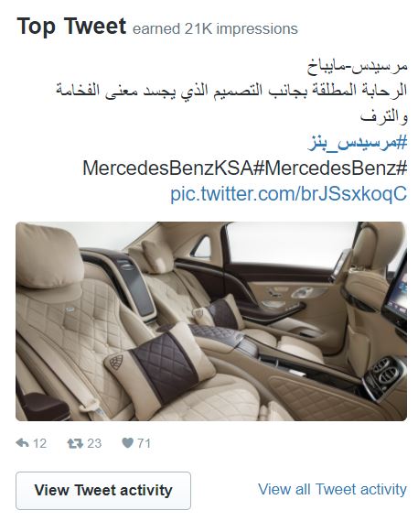Click the MercedesBenz# hashtag at line end
Image resolution: width=418 pixels, height=532 pixels.
(336, 168)
